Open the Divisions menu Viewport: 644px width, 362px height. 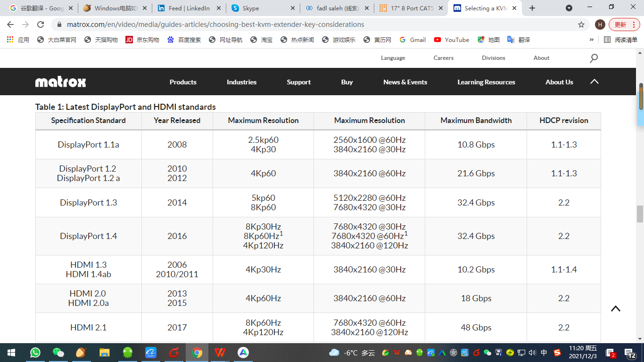pyautogui.click(x=494, y=58)
